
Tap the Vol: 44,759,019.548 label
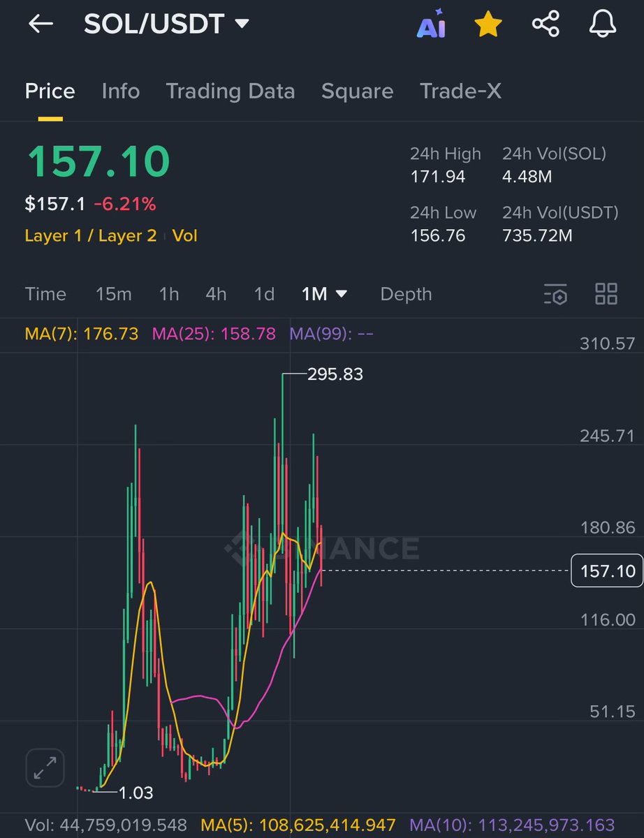tap(106, 825)
